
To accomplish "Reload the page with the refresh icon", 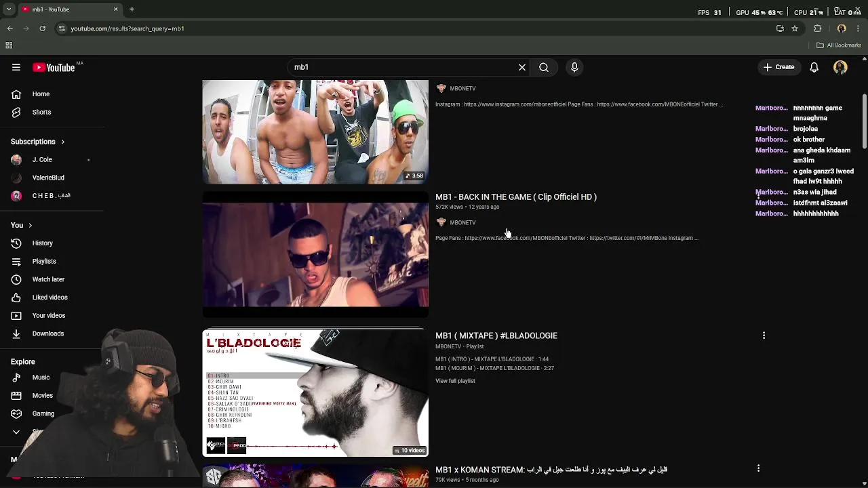I will pyautogui.click(x=42, y=28).
